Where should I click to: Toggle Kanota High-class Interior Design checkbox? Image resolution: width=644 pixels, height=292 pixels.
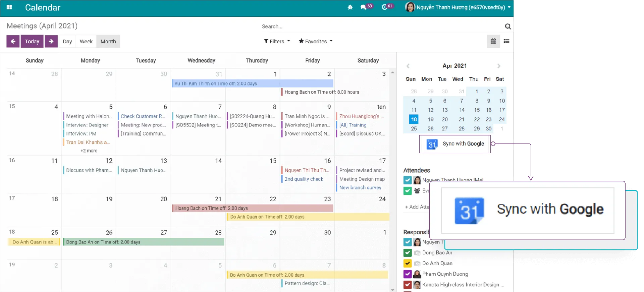pyautogui.click(x=408, y=285)
